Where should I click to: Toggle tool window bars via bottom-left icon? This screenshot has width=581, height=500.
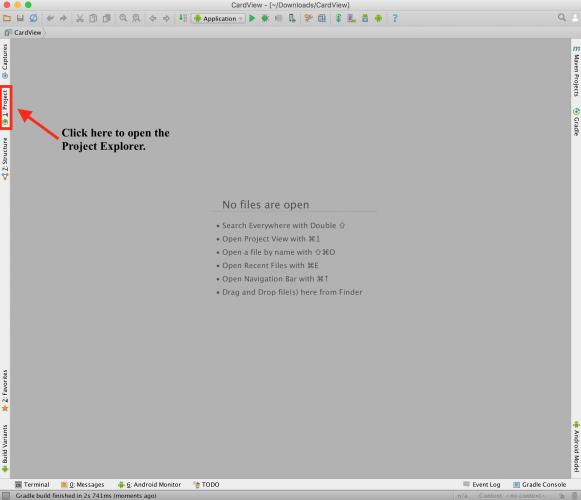(x=6, y=496)
